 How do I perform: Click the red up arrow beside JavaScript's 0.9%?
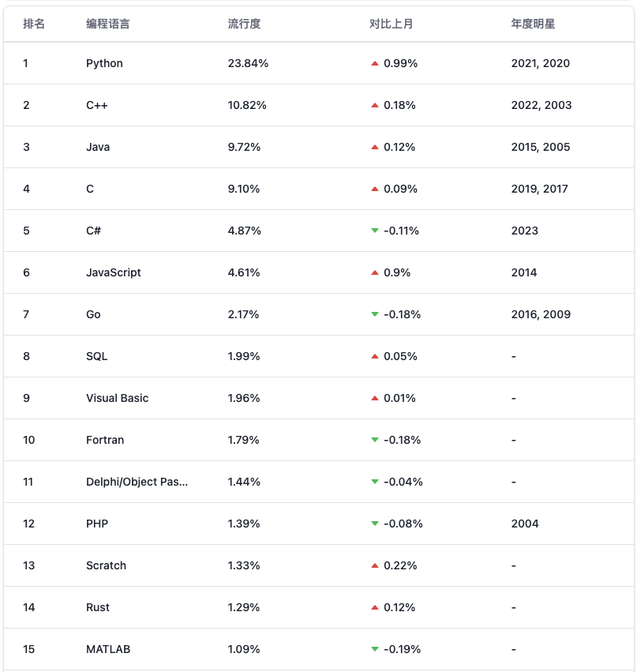375,272
